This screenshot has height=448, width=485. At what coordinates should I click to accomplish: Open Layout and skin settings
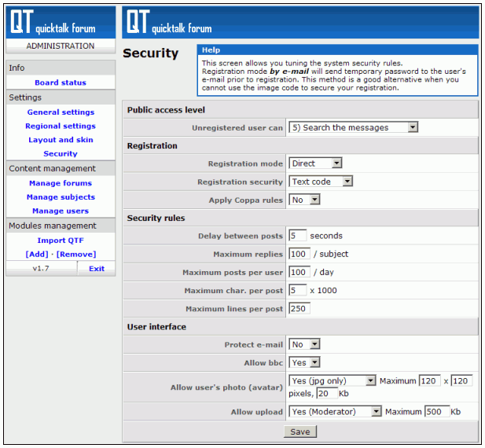point(61,140)
